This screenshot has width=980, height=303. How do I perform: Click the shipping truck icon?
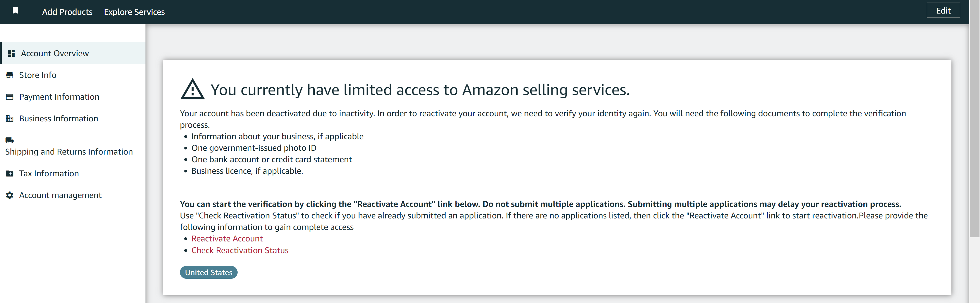click(10, 140)
